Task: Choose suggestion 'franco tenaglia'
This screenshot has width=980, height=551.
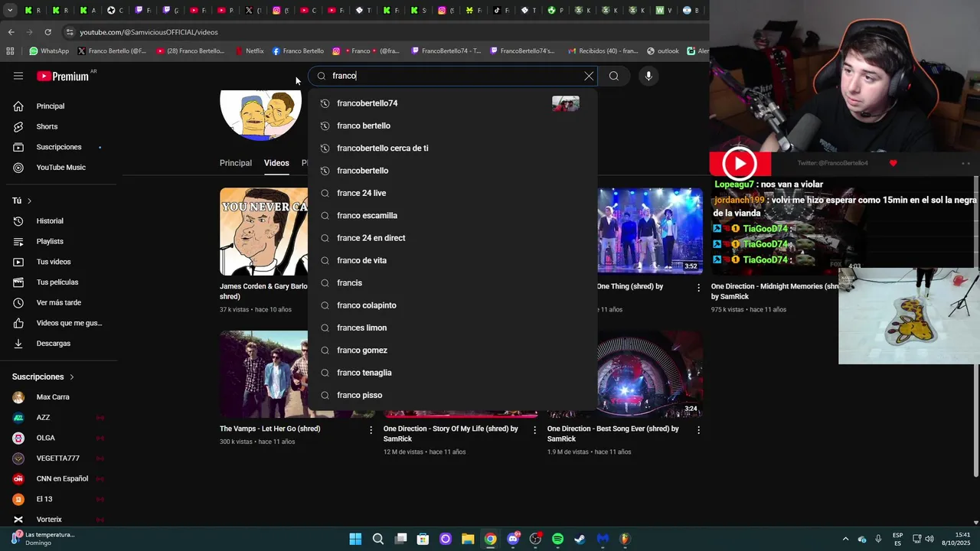Action: [452, 373]
